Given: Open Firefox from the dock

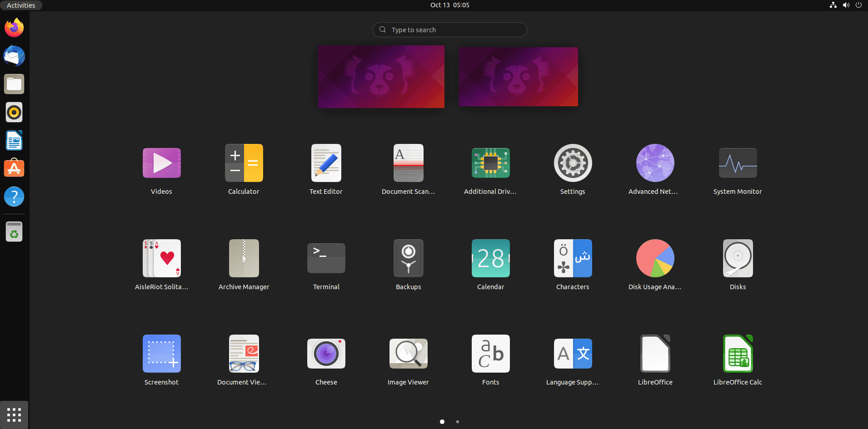Looking at the screenshot, I should pos(14,28).
